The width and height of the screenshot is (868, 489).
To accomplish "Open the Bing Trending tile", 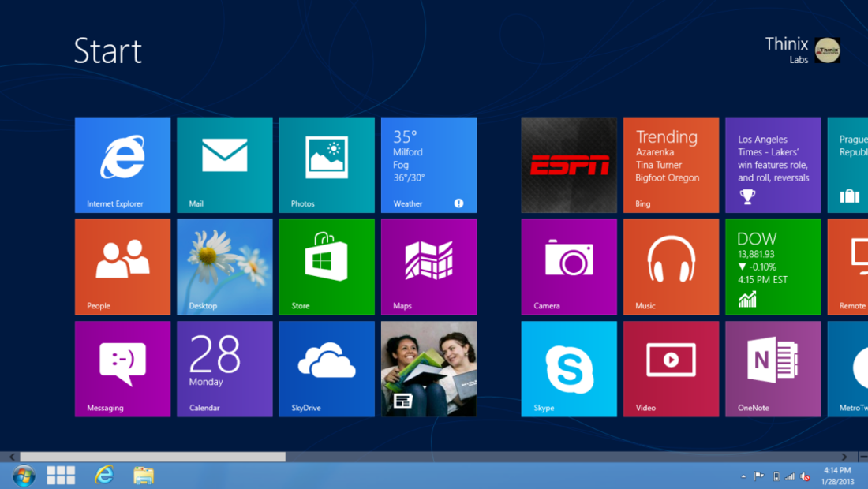I will 671,165.
